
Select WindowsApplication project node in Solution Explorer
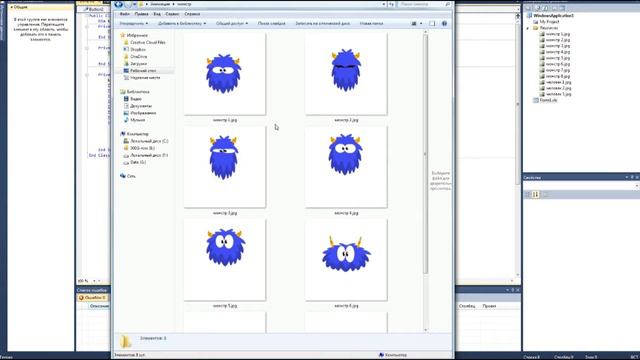(x=550, y=16)
